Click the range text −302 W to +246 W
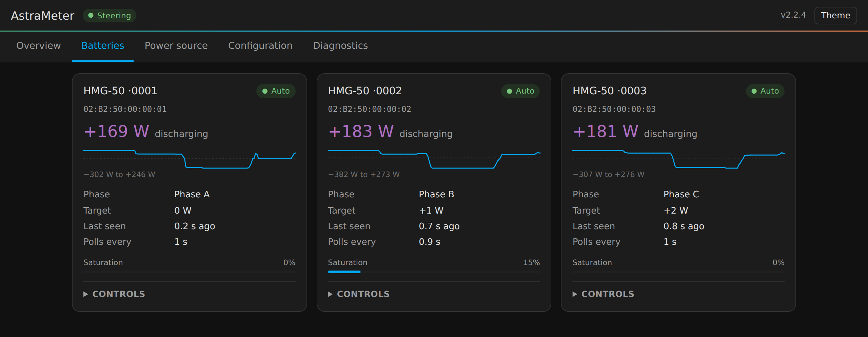 (119, 174)
